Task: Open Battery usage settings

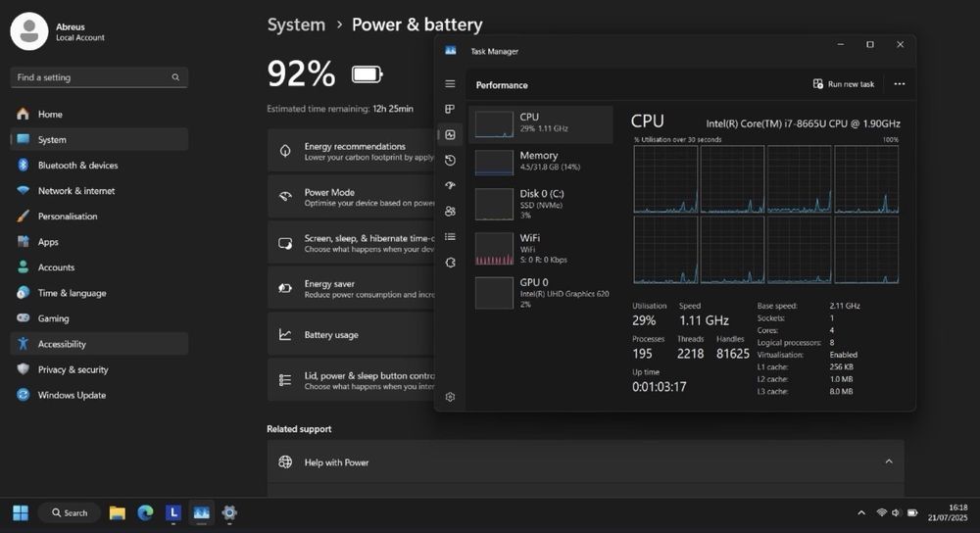Action: point(331,335)
